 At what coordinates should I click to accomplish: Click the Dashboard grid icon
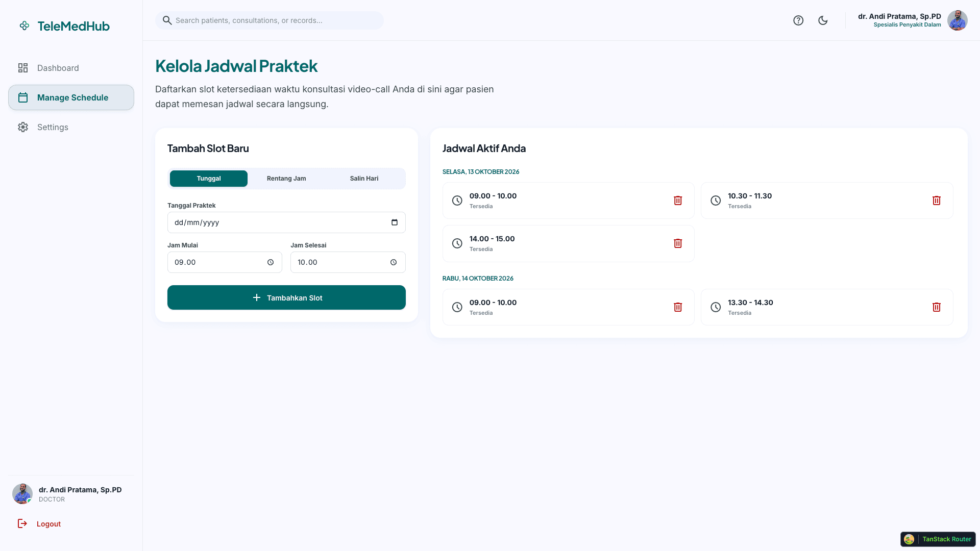tap(23, 68)
